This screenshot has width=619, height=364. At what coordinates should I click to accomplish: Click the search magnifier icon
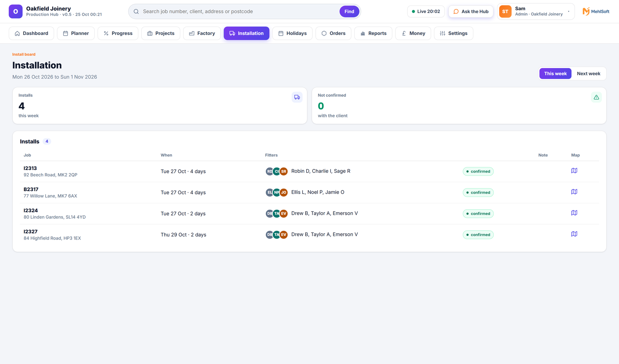click(x=136, y=12)
